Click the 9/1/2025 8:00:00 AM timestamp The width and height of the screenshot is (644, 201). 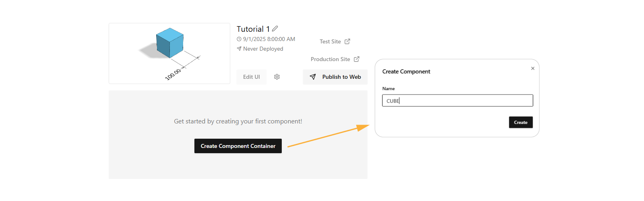[269, 39]
